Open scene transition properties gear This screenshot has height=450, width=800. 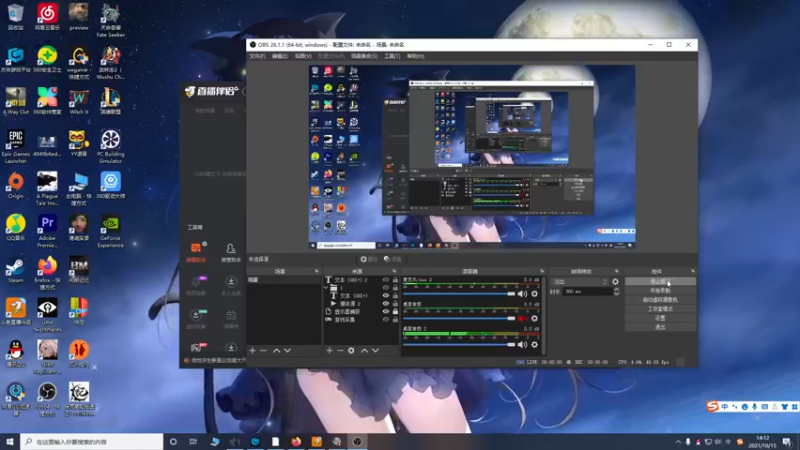pyautogui.click(x=615, y=282)
